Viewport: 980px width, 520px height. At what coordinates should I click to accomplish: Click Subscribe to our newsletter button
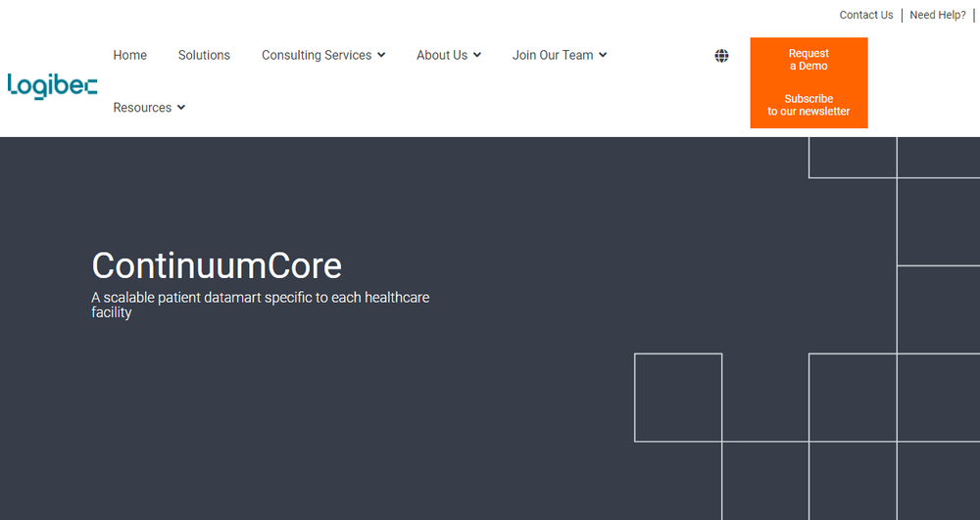808,105
